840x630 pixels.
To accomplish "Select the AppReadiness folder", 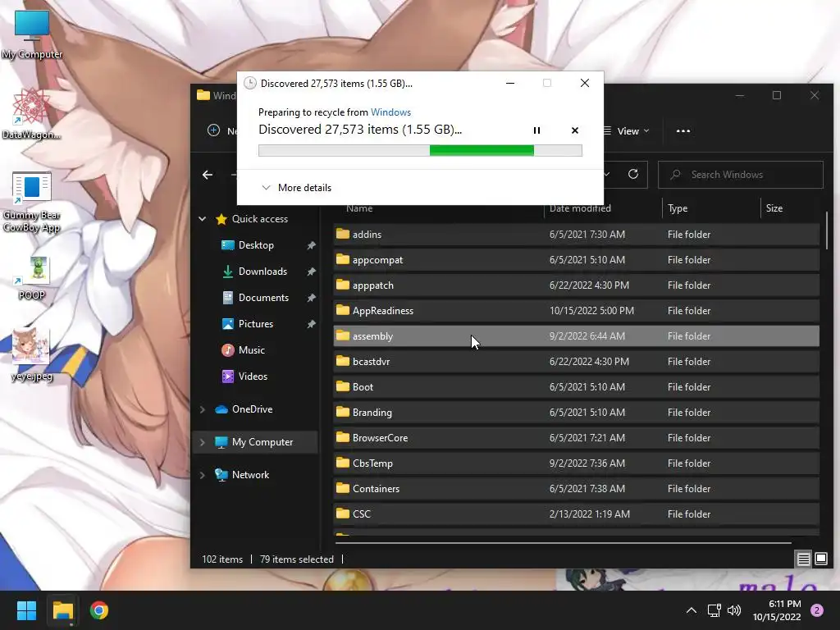I will [x=576, y=311].
